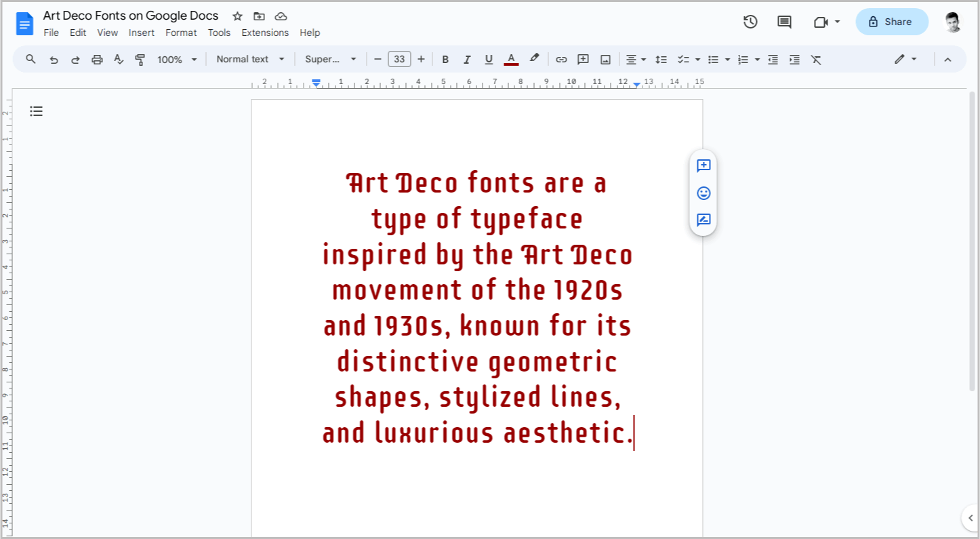Open the Extensions menu
Screen dimensions: 980x539
tap(265, 33)
